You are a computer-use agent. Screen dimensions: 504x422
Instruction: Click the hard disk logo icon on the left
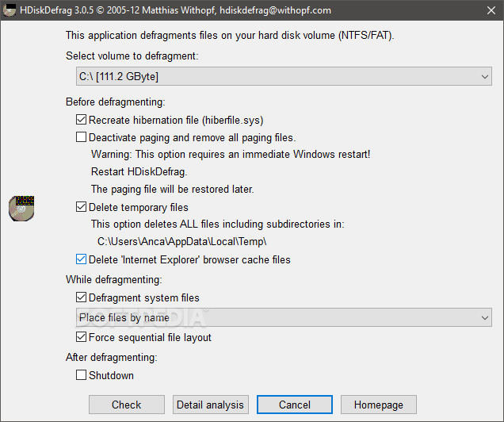coord(21,209)
